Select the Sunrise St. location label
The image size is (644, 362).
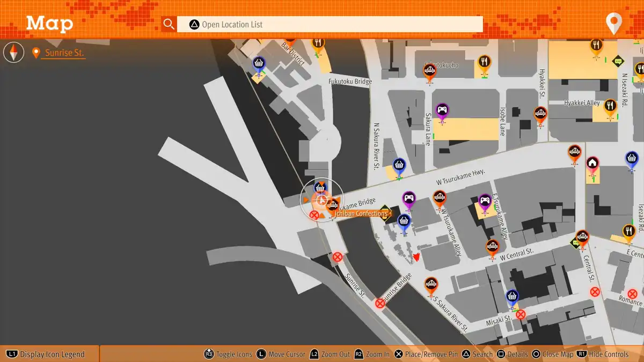(x=64, y=53)
